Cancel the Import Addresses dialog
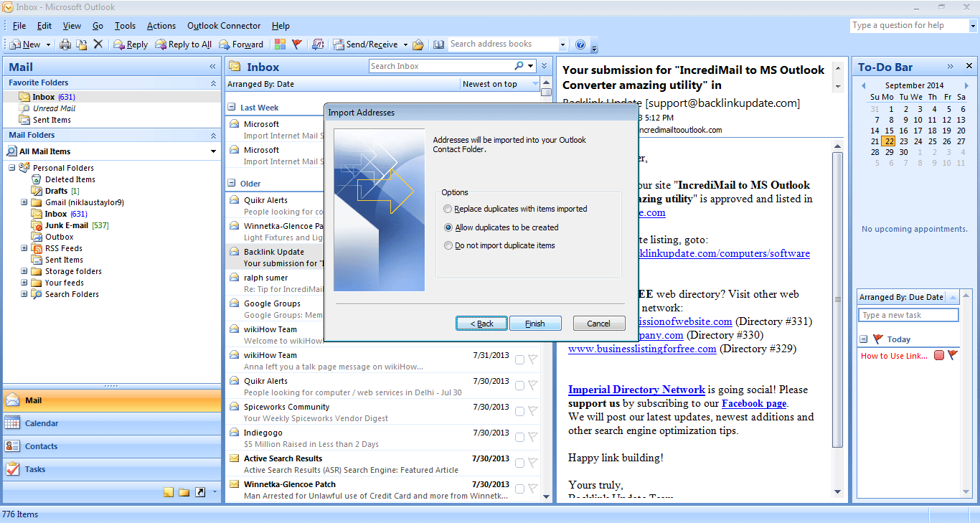The width and height of the screenshot is (980, 523). point(599,324)
